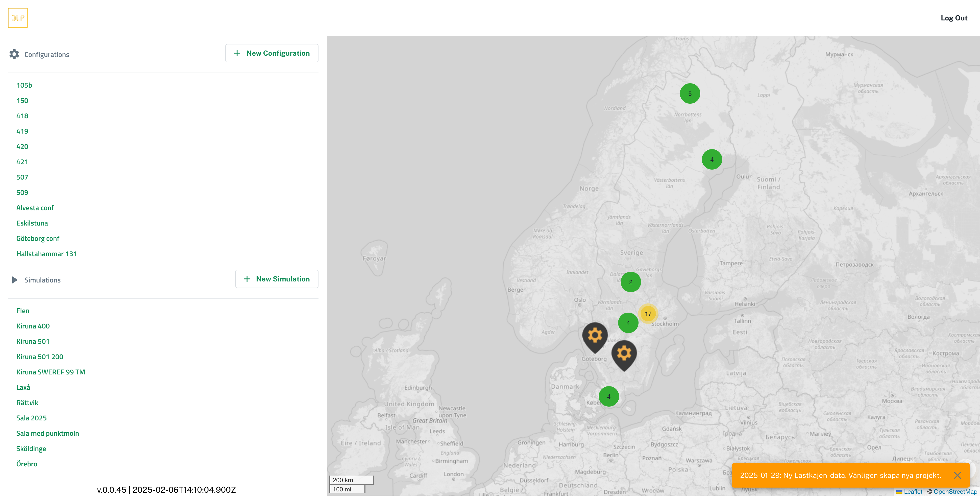Viewport: 980px width, 496px height.
Task: Open Alvesta conf configuration
Action: pyautogui.click(x=35, y=208)
